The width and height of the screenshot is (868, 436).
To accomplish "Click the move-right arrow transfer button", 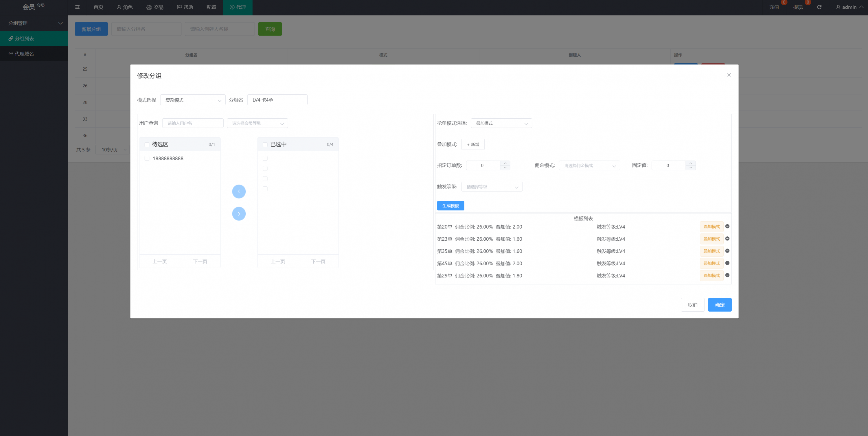I will (x=239, y=214).
